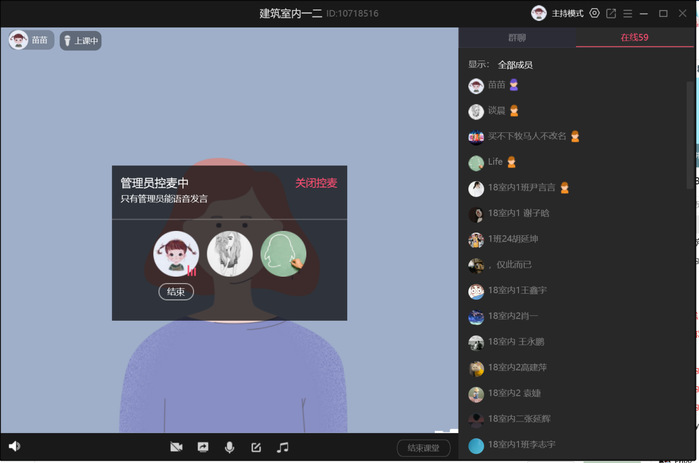This screenshot has height=463, width=699.
Task: Select member 谈晨 in the list
Action: (x=497, y=110)
